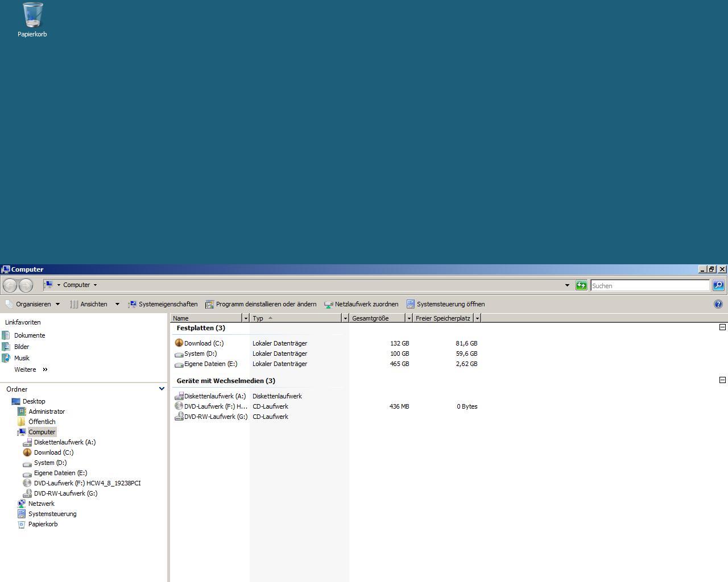Viewport: 728px width, 582px height.
Task: Open the Ansichten dropdown arrow
Action: (117, 304)
